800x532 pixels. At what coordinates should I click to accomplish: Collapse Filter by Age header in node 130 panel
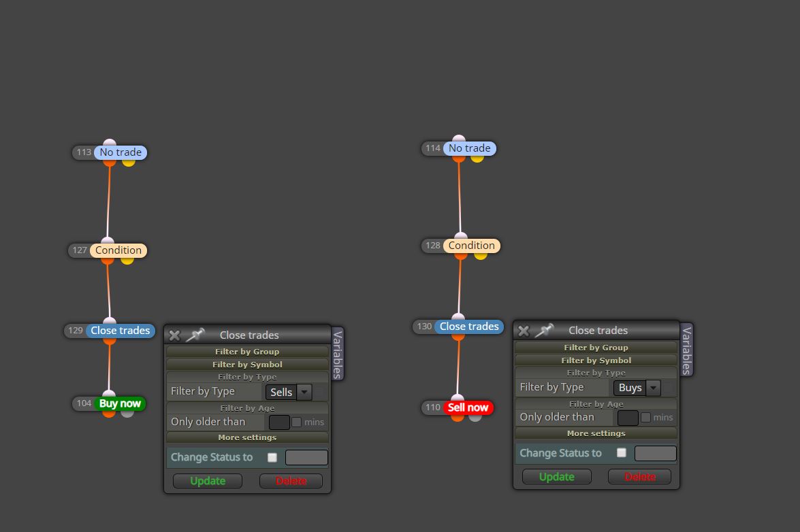click(x=596, y=404)
